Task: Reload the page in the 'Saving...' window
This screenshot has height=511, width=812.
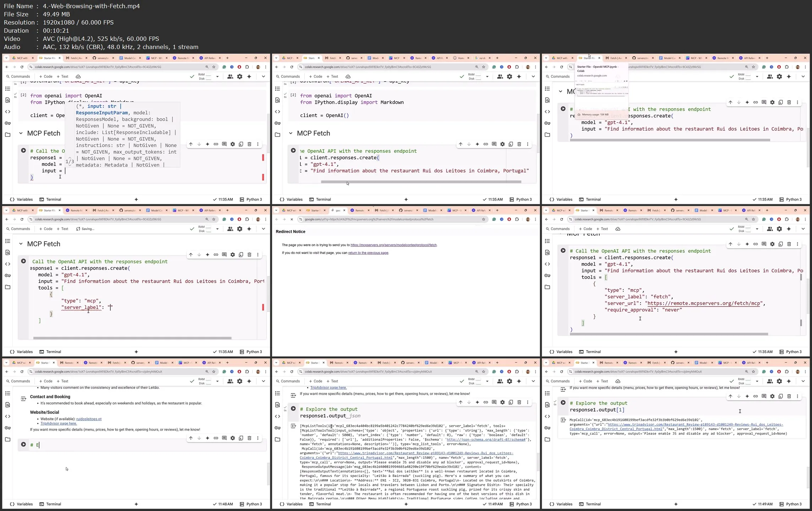Action: (22, 219)
